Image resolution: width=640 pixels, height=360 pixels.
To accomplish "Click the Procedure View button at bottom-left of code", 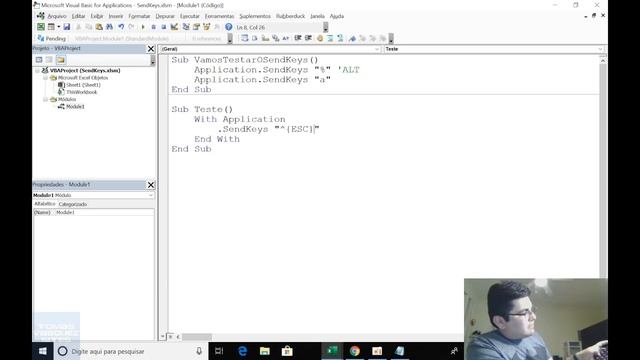I will tap(163, 337).
